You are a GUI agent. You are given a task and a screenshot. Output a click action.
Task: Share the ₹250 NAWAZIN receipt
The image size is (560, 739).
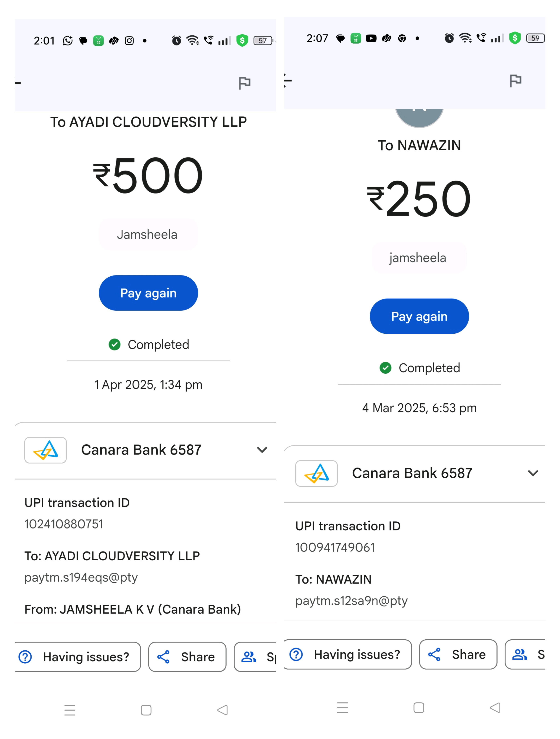pyautogui.click(x=458, y=654)
